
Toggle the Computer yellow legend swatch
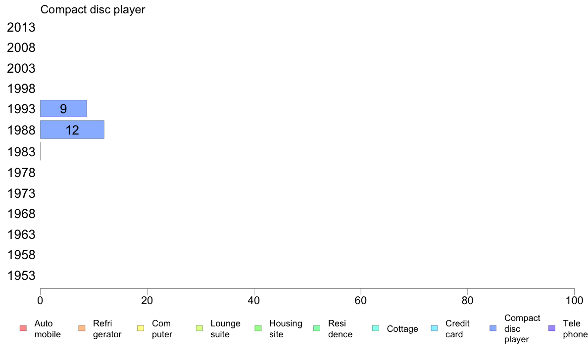tap(141, 328)
